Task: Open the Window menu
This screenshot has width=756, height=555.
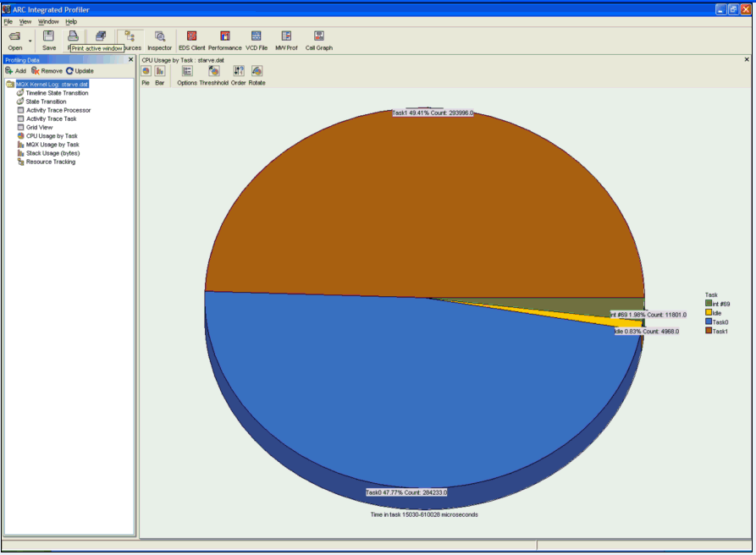Action: coord(48,21)
